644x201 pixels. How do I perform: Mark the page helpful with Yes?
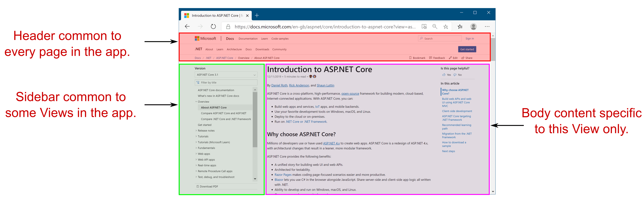point(446,75)
